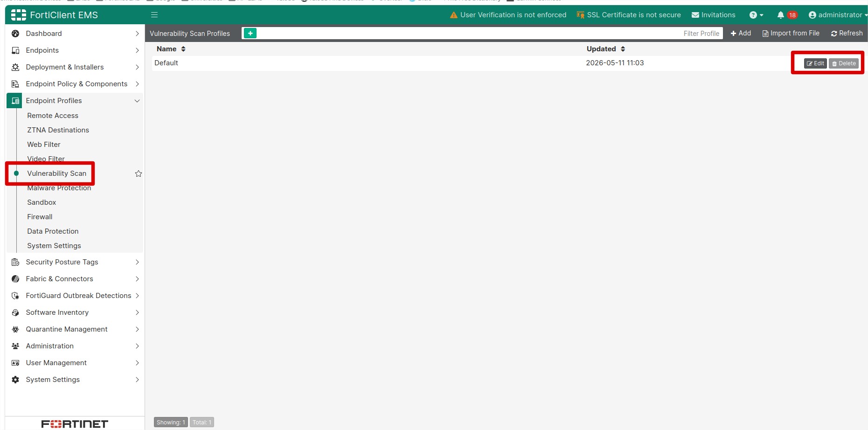Click Import from File
The width and height of the screenshot is (868, 430).
click(x=791, y=33)
